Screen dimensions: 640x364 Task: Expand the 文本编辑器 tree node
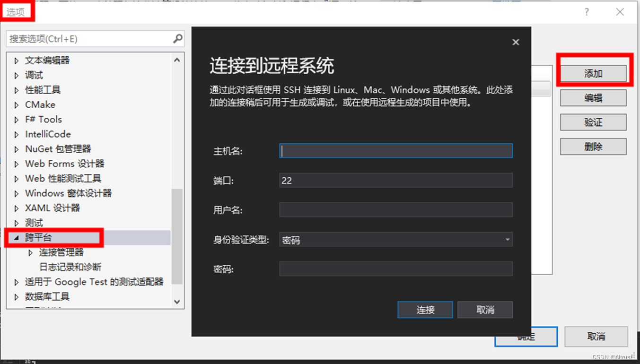click(17, 61)
